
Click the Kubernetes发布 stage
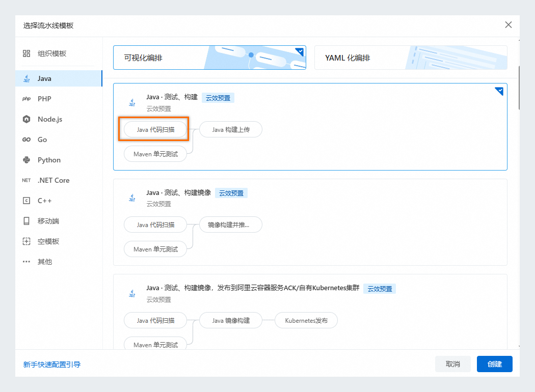coord(306,320)
